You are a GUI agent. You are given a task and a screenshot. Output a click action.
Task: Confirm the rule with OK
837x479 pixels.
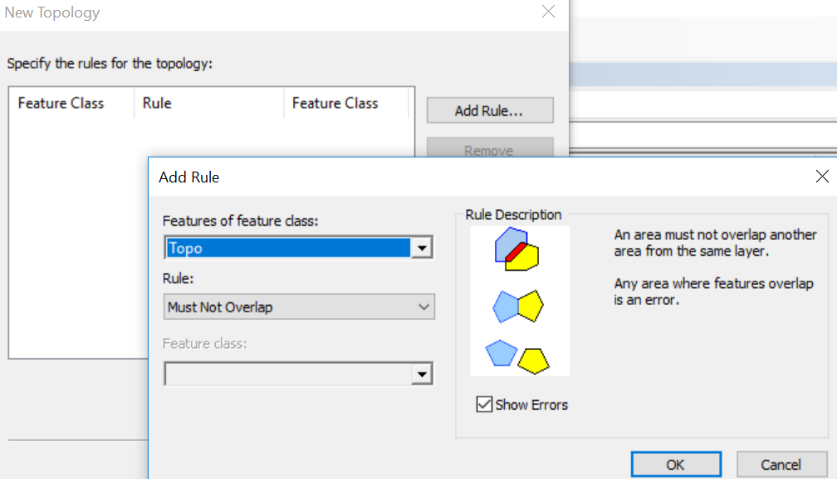tap(676, 465)
